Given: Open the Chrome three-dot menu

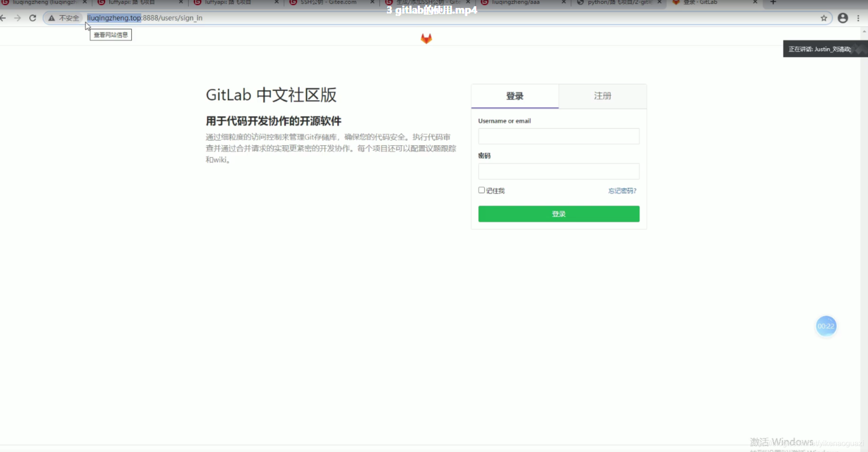Looking at the screenshot, I should [x=858, y=18].
